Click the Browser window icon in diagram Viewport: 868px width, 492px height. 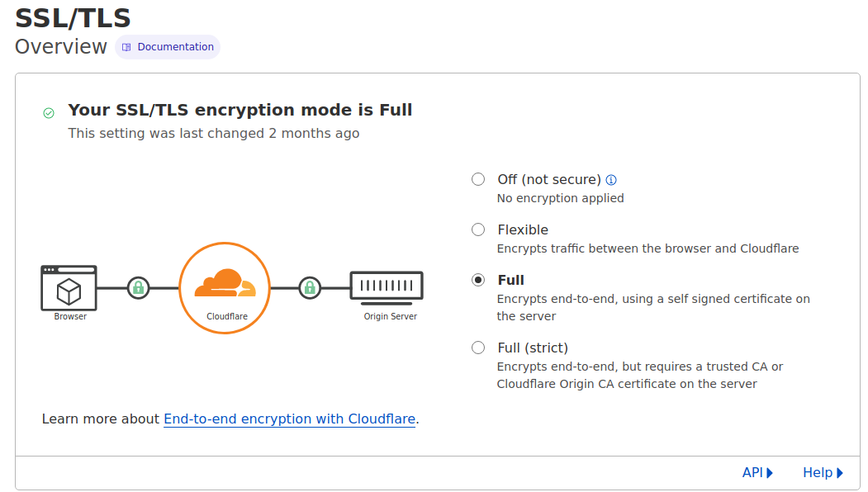[x=69, y=288]
